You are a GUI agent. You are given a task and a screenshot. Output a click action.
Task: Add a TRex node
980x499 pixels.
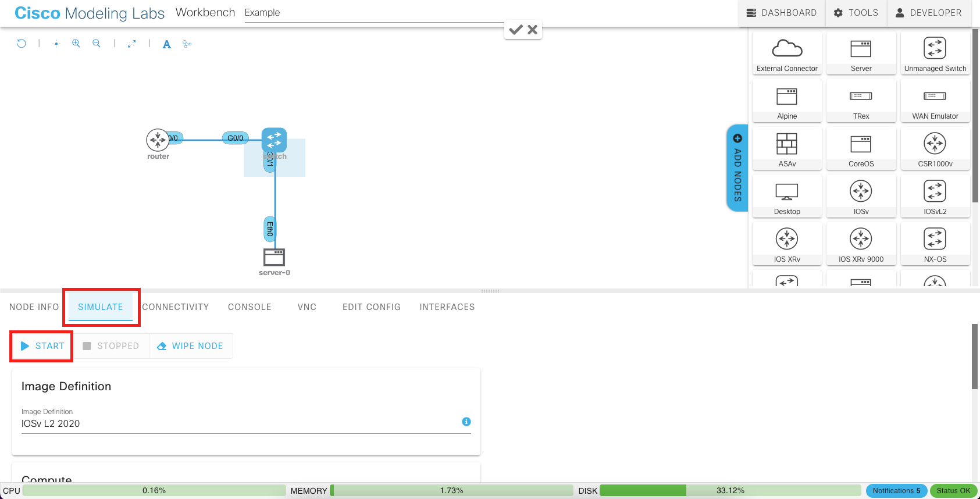click(x=861, y=101)
